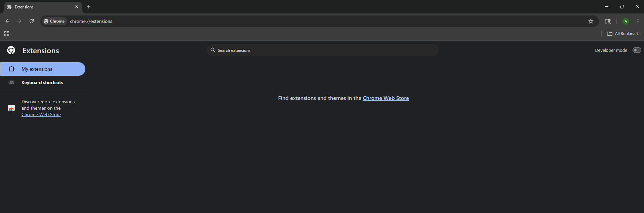Click the back navigation arrow

[x=7, y=21]
